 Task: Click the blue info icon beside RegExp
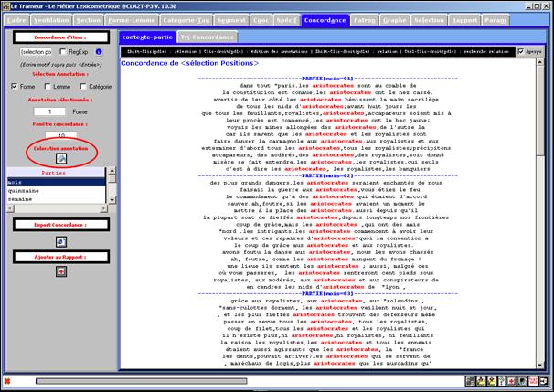(x=99, y=52)
